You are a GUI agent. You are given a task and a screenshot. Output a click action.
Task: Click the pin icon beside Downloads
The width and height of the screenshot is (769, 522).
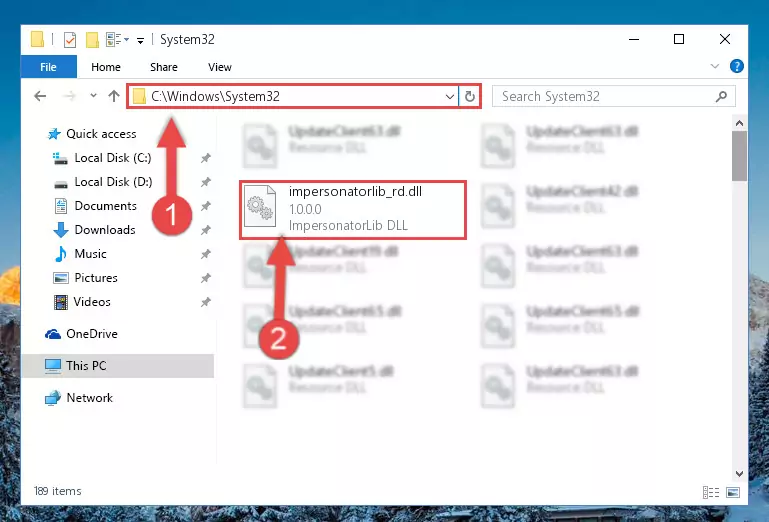205,230
